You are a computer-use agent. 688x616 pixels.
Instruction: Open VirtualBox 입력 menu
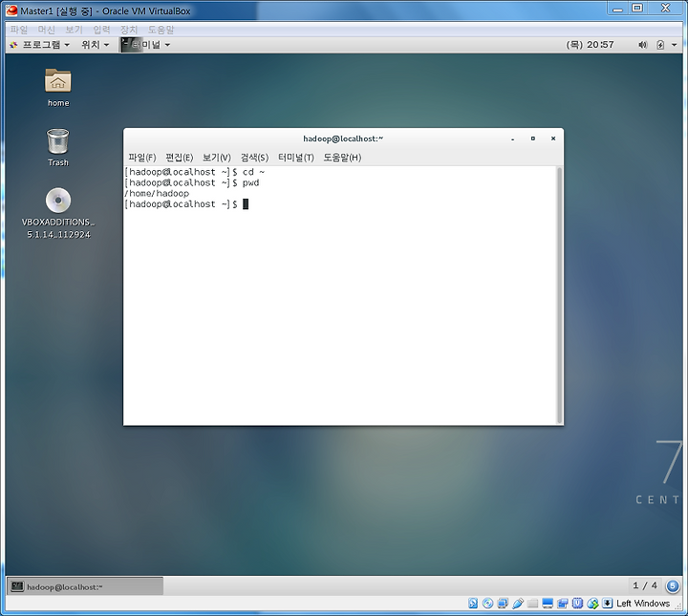coord(101,30)
